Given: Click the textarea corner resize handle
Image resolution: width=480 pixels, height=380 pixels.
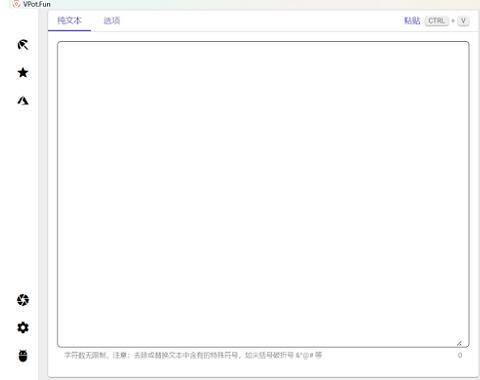Looking at the screenshot, I should coord(459,343).
